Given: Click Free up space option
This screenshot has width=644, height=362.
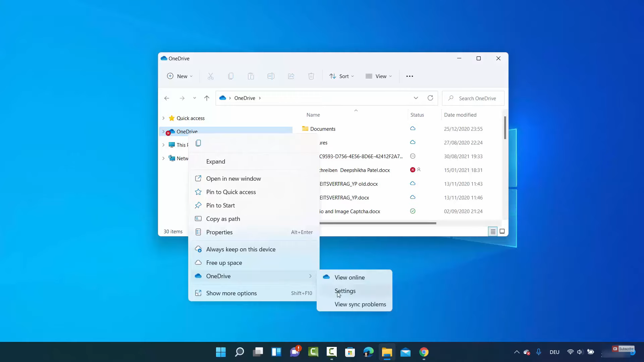Looking at the screenshot, I should [224, 262].
